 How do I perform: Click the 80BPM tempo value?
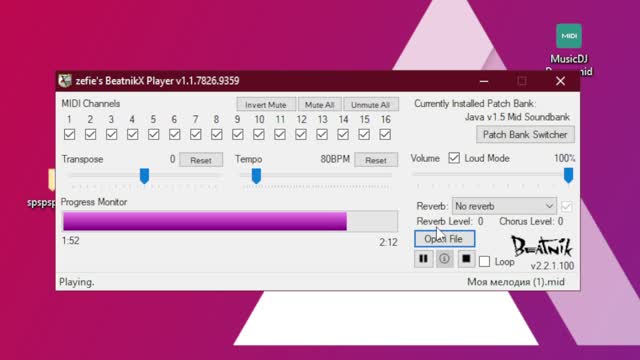(335, 159)
